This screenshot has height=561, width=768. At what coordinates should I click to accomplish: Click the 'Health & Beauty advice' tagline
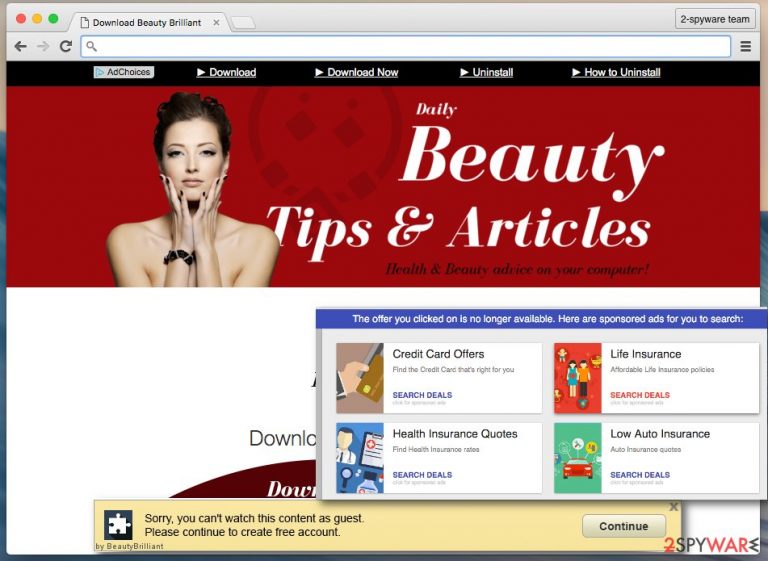(517, 269)
